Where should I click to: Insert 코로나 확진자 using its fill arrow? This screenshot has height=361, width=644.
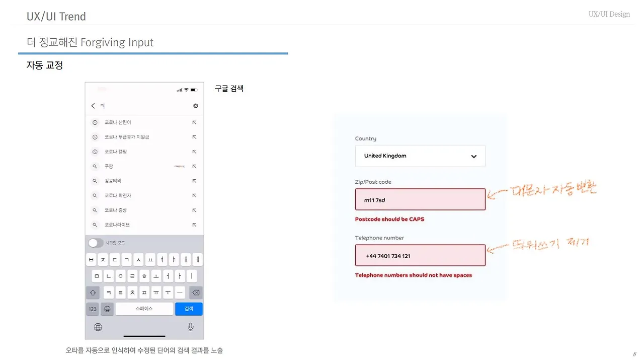coord(194,195)
